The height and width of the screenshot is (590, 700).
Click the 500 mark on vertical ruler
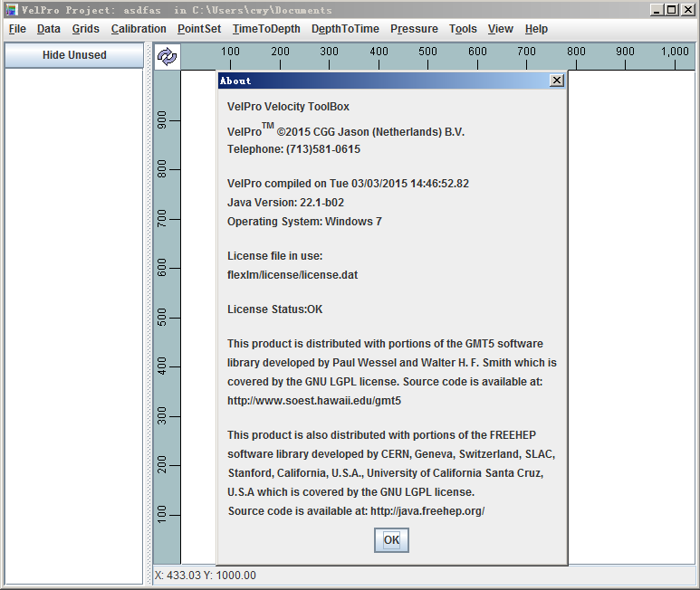(161, 317)
